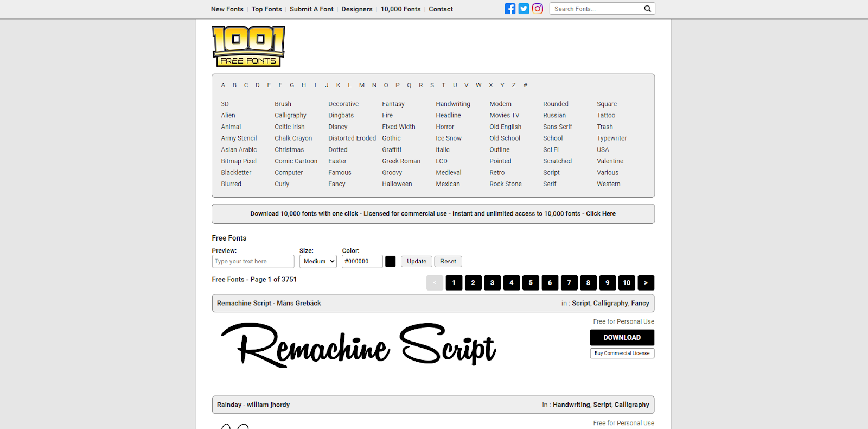
Task: Open Submit A Font menu item
Action: 311,9
